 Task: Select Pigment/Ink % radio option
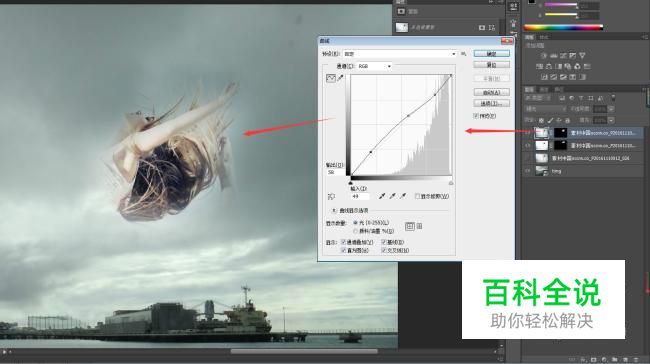[355, 231]
